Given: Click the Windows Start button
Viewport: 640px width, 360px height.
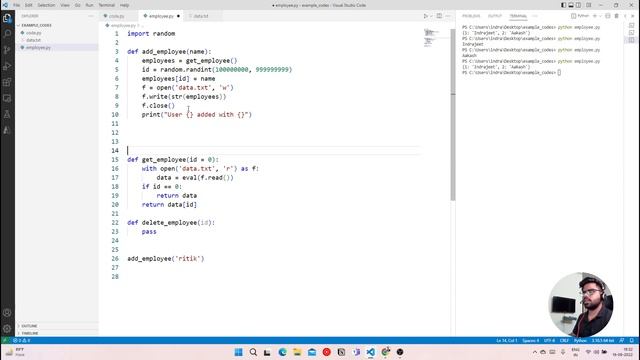Looking at the screenshot, I should click(239, 352).
